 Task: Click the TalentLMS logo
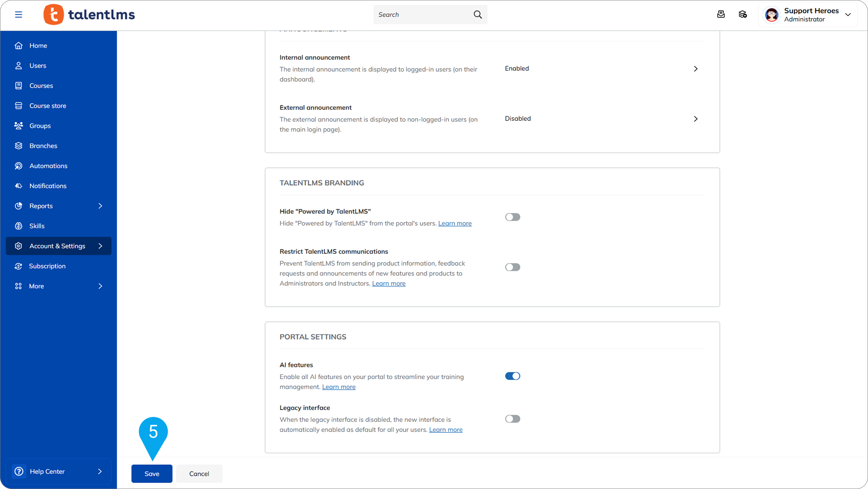click(x=89, y=14)
